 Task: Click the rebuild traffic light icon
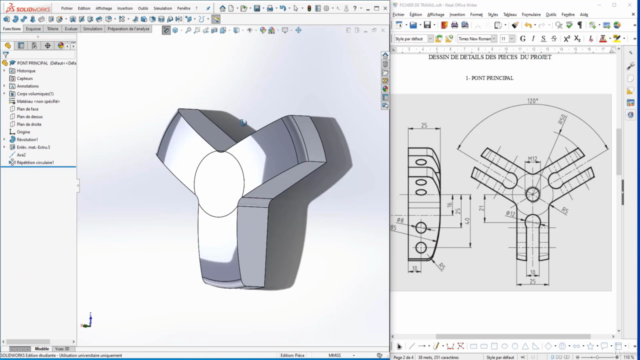point(309,8)
